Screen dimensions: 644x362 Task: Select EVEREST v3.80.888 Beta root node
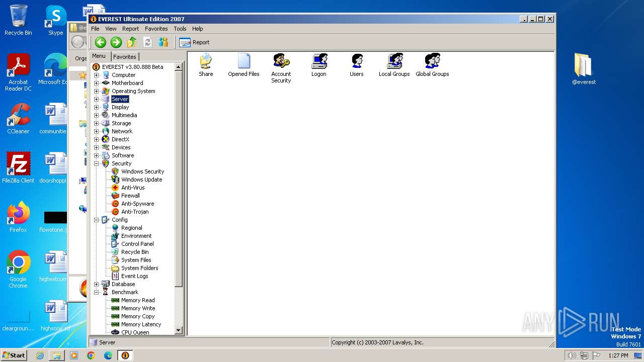tap(132, 67)
